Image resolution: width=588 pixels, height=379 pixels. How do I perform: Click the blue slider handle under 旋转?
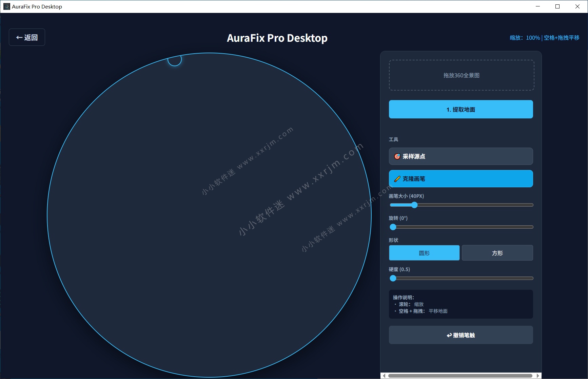[393, 227]
